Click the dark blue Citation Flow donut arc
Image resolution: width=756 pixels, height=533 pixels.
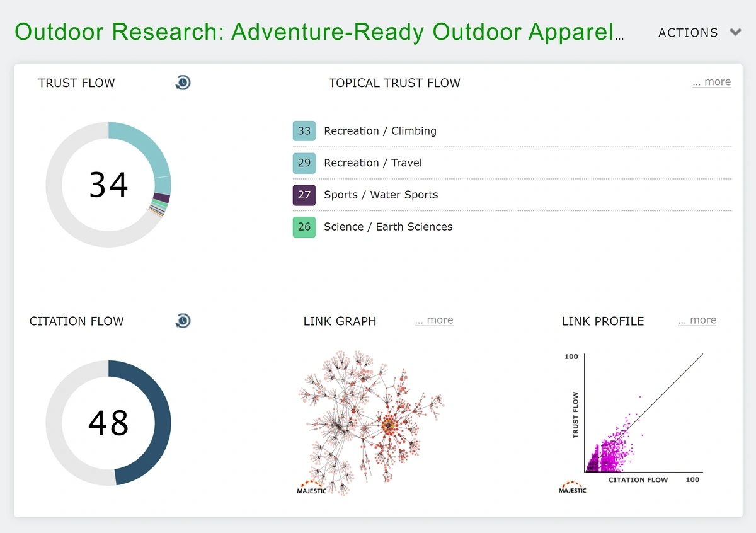pyautogui.click(x=162, y=423)
